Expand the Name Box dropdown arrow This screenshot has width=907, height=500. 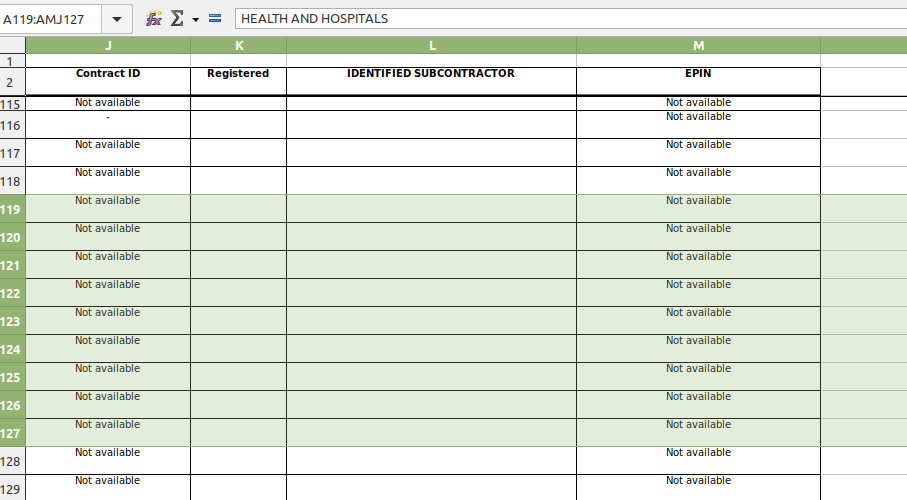pos(118,19)
